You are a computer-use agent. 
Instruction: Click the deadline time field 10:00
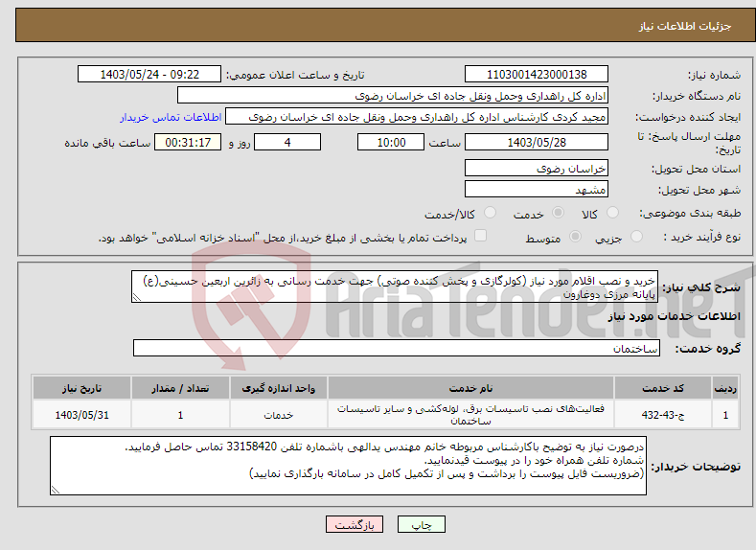pyautogui.click(x=391, y=142)
